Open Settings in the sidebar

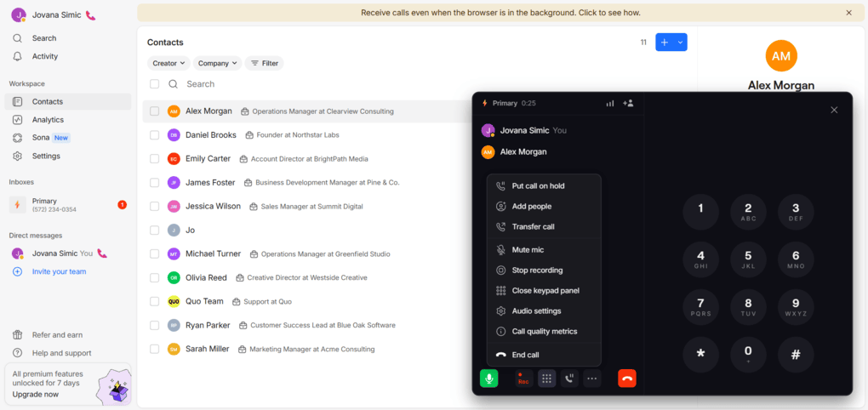coord(46,156)
